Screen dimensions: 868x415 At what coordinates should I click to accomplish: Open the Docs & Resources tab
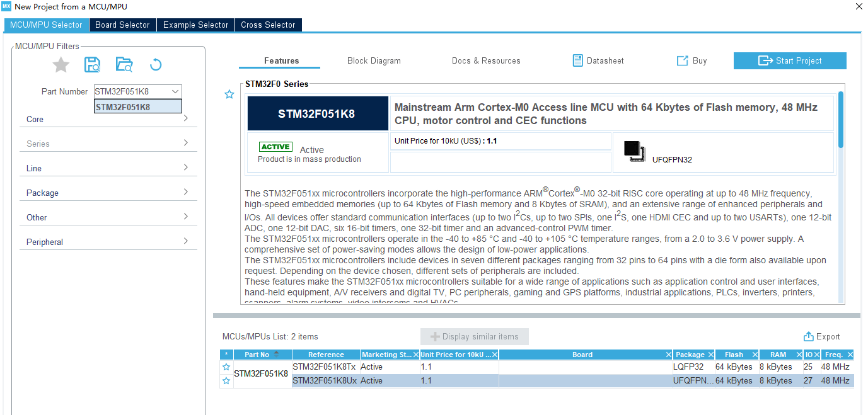pyautogui.click(x=486, y=60)
